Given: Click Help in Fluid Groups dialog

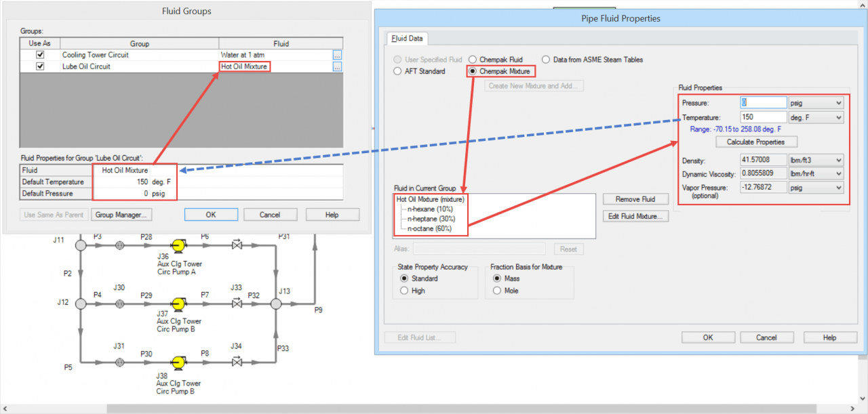Looking at the screenshot, I should pos(332,215).
